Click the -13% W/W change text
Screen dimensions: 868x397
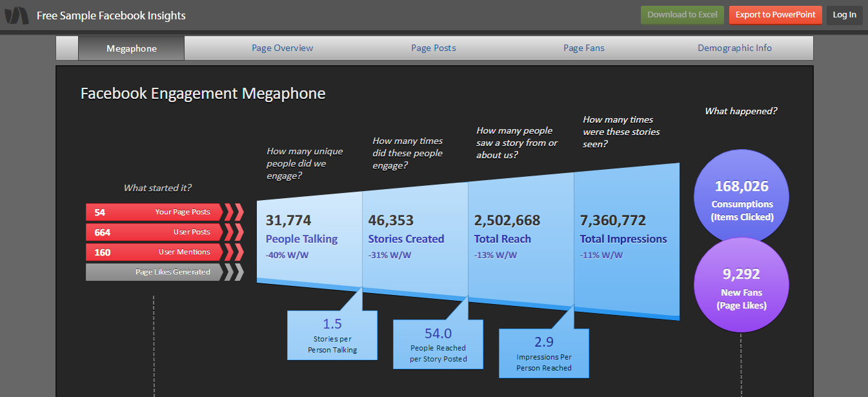click(495, 255)
